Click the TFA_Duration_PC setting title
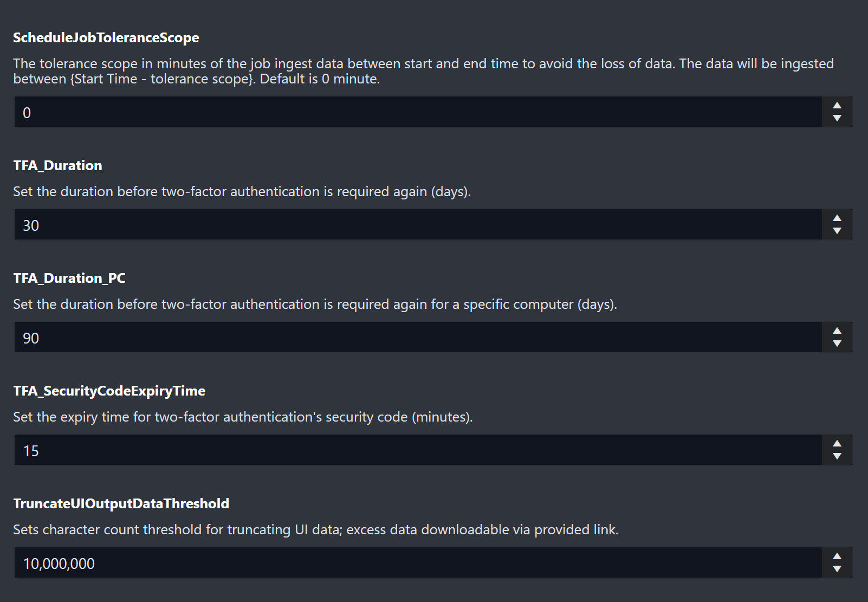Viewport: 868px width, 602px height. click(69, 278)
